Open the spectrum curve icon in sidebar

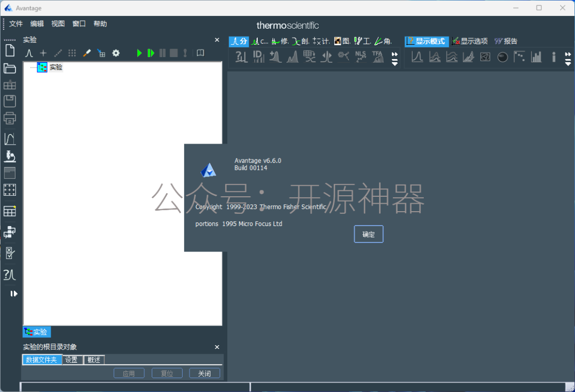pyautogui.click(x=10, y=139)
